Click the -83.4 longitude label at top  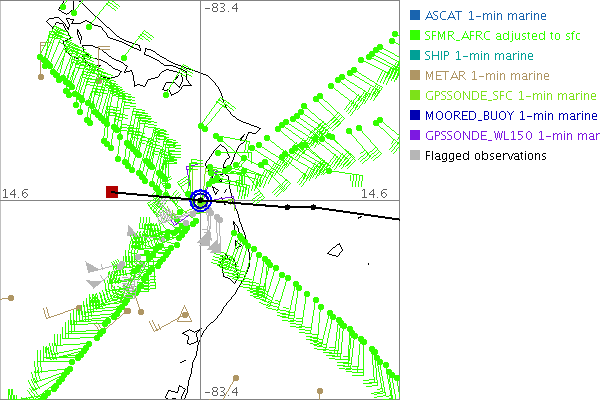pyautogui.click(x=221, y=9)
